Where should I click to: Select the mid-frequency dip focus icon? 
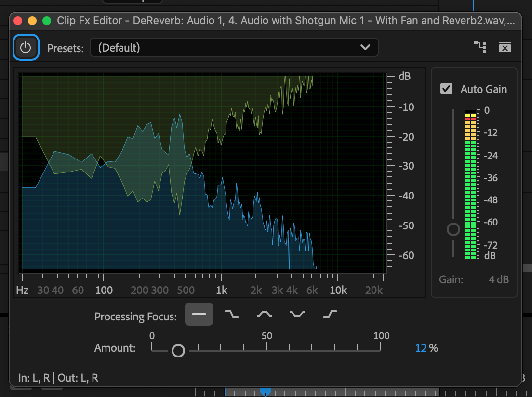coord(297,314)
